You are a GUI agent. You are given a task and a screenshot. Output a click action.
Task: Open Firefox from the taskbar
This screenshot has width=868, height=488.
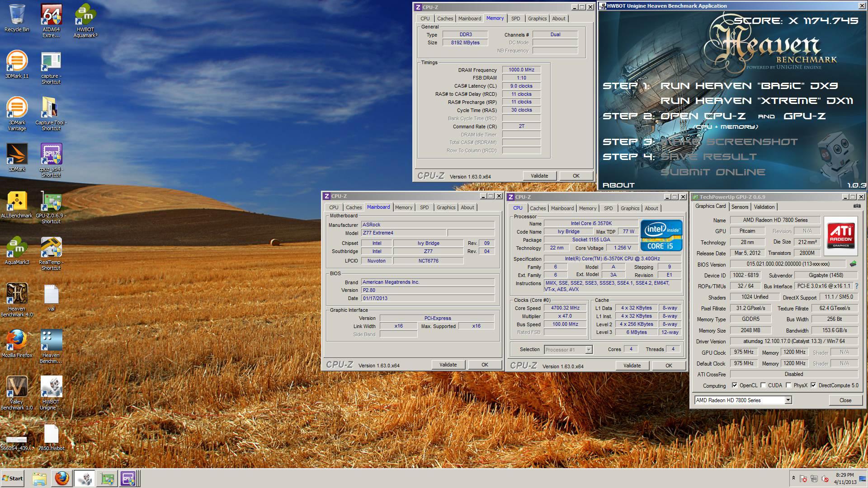(x=62, y=478)
